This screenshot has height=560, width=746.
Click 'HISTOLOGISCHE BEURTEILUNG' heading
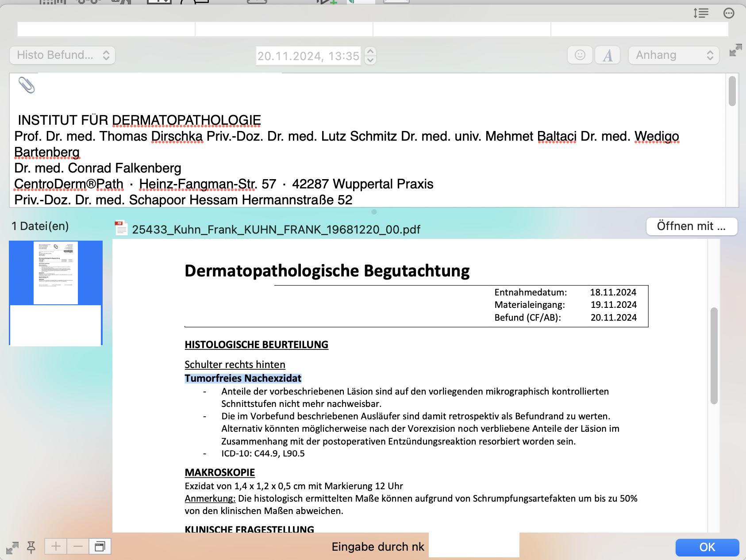(x=257, y=345)
